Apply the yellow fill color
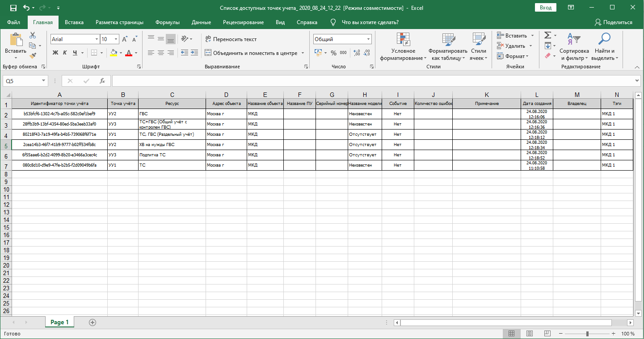Image resolution: width=644 pixels, height=339 pixels. click(x=114, y=53)
